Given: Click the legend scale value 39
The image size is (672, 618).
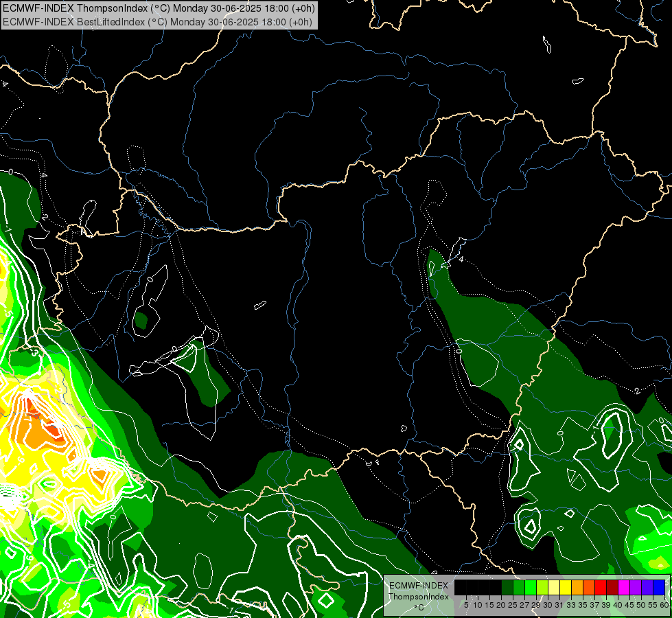Looking at the screenshot, I should click(x=606, y=605).
